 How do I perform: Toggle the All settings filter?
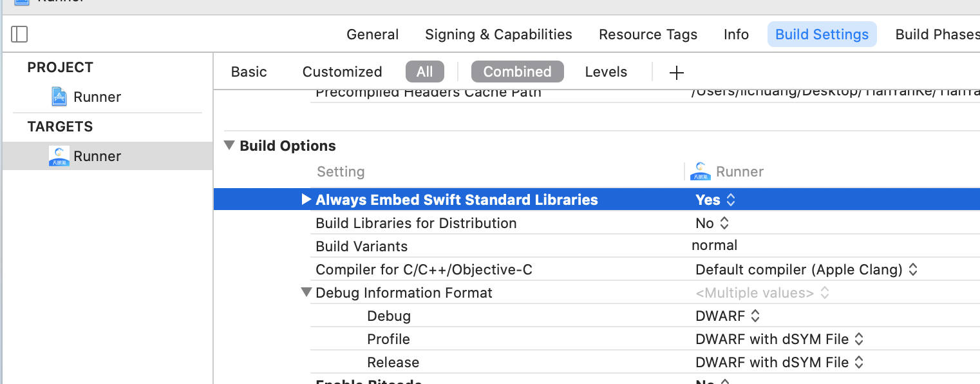[x=424, y=72]
